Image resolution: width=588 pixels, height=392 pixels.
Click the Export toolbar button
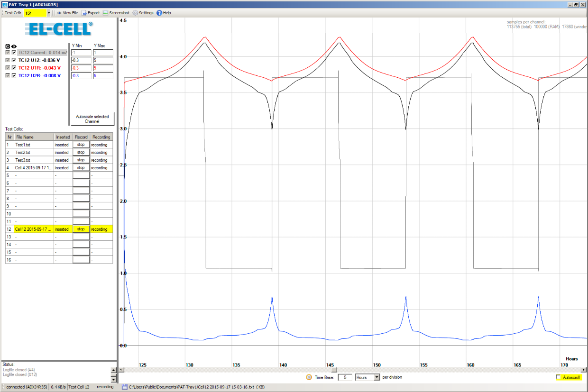[91, 13]
